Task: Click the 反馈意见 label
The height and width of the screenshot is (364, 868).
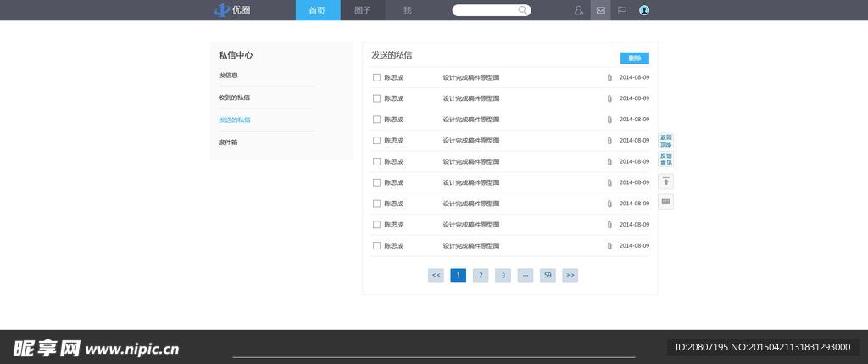Action: (x=666, y=160)
